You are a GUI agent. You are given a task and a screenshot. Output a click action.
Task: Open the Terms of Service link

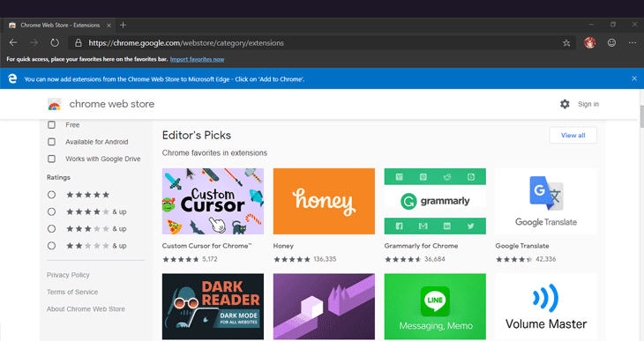tap(72, 292)
